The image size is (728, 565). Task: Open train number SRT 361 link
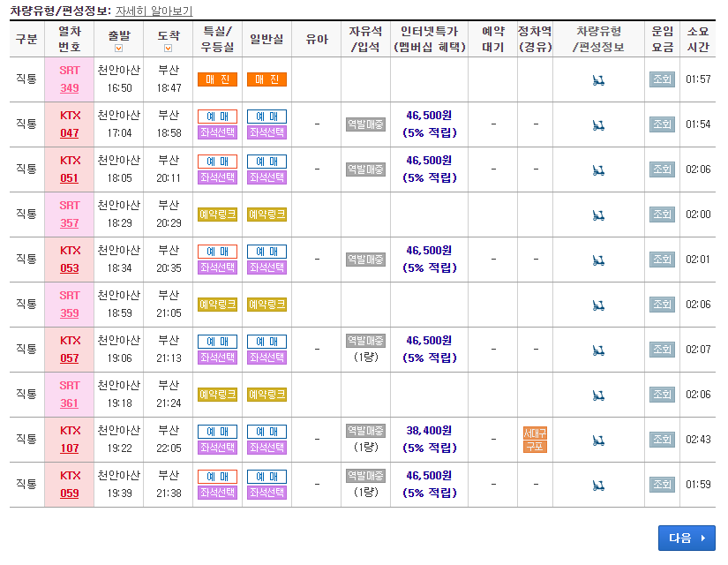point(69,403)
